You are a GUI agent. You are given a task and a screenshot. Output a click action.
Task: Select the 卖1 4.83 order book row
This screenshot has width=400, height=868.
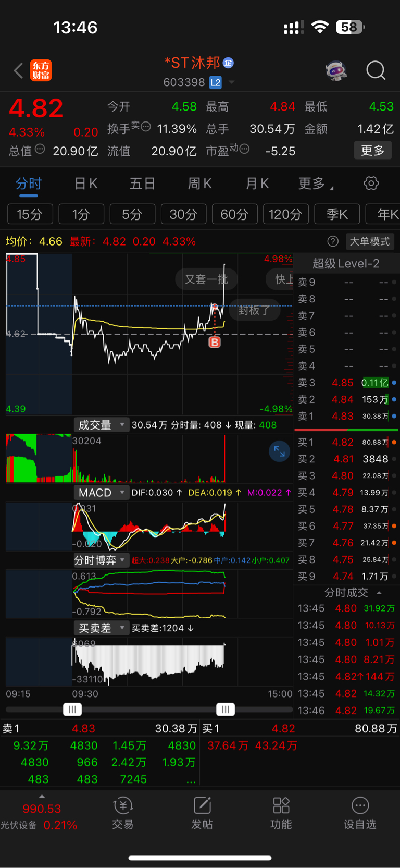[x=347, y=416]
